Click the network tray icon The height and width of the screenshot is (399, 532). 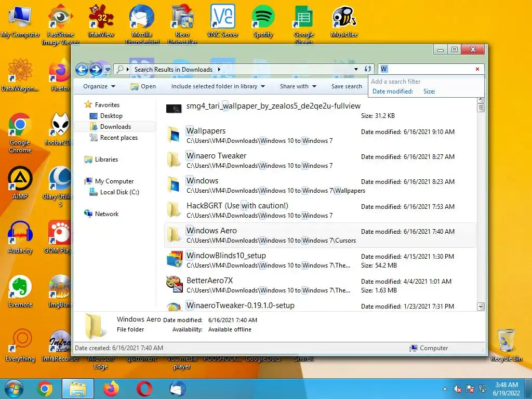coord(482,389)
